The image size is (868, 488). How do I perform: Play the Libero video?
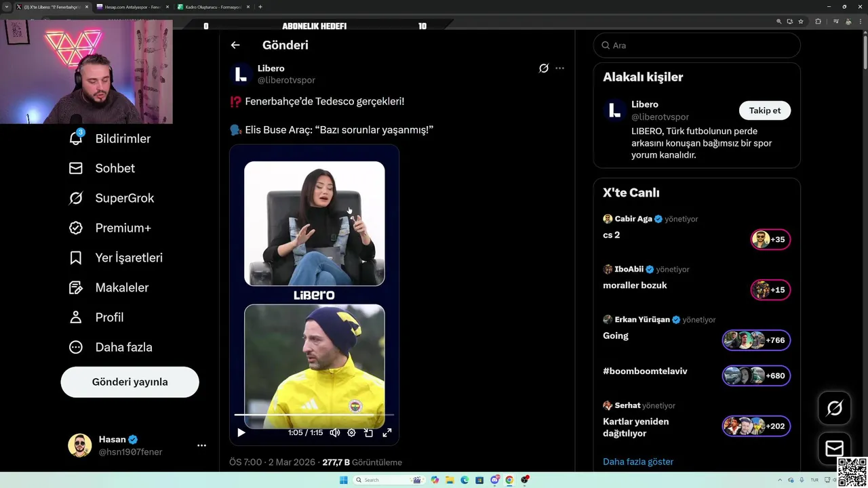coord(241,432)
